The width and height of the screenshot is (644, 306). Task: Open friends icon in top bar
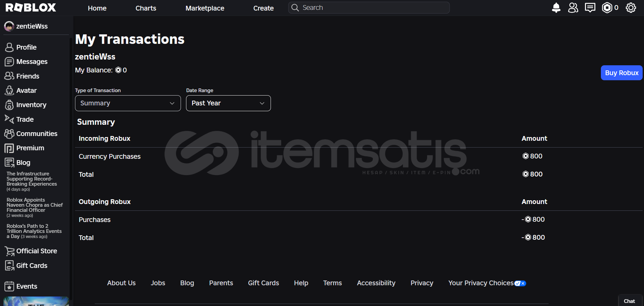(x=573, y=7)
